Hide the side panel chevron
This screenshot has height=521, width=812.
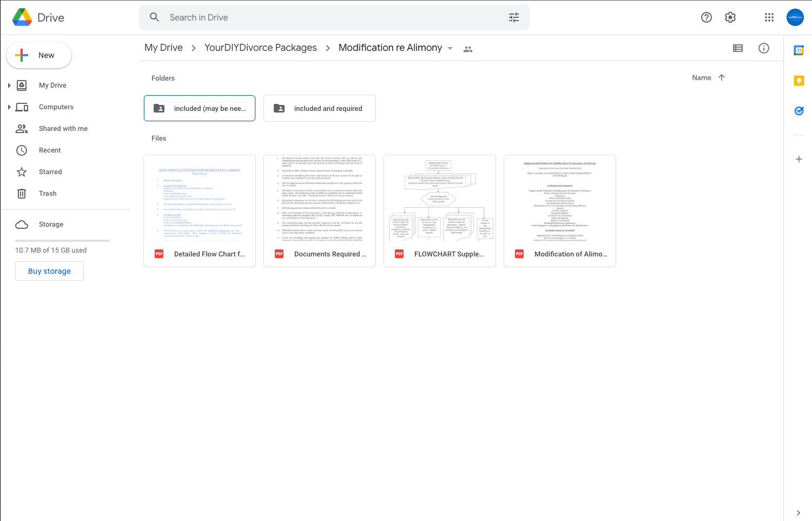click(x=798, y=513)
